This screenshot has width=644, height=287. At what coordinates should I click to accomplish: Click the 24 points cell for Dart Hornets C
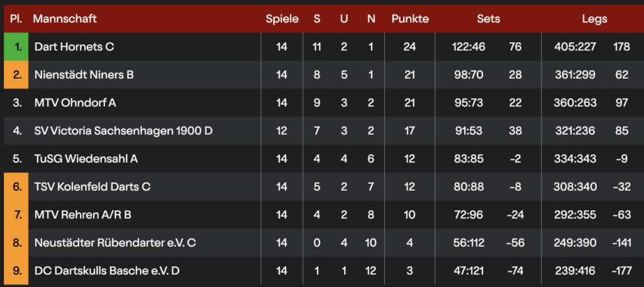(410, 47)
